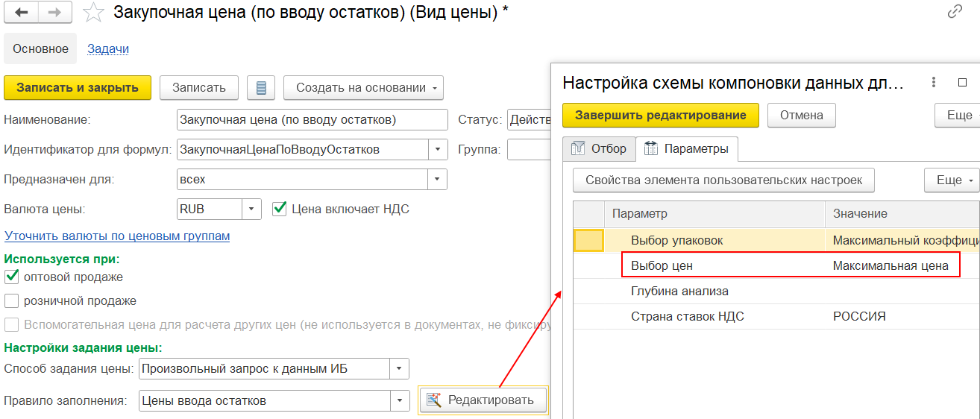Open the dialog's three-dot menu
The height and width of the screenshot is (419, 980).
(x=932, y=83)
